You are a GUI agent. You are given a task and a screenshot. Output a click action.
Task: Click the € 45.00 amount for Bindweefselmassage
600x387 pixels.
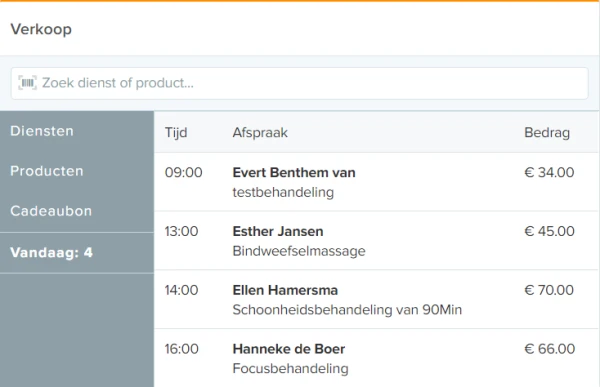(x=549, y=231)
